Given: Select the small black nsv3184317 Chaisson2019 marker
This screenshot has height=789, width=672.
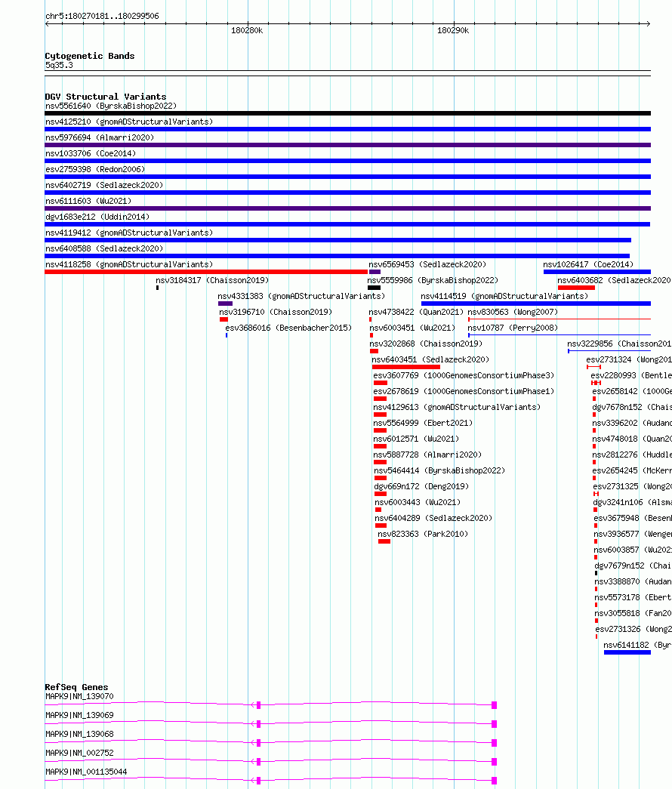Looking at the screenshot, I should point(158,288).
